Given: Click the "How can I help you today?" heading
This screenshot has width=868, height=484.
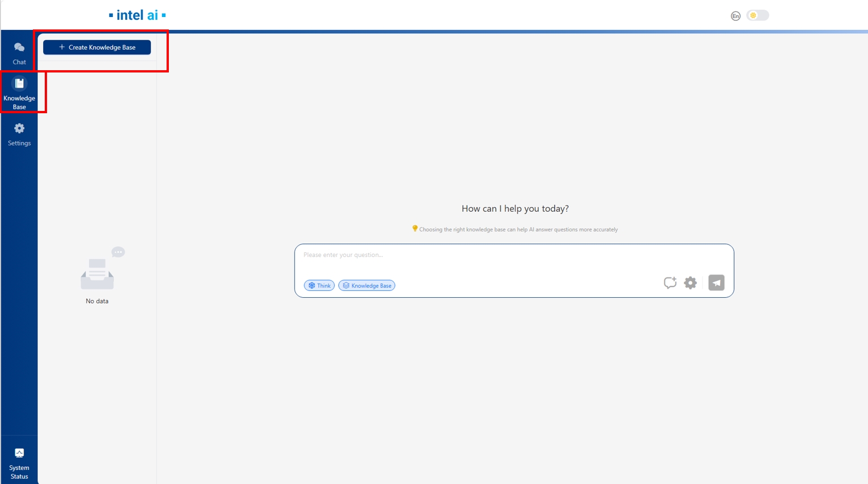Looking at the screenshot, I should click(x=515, y=208).
